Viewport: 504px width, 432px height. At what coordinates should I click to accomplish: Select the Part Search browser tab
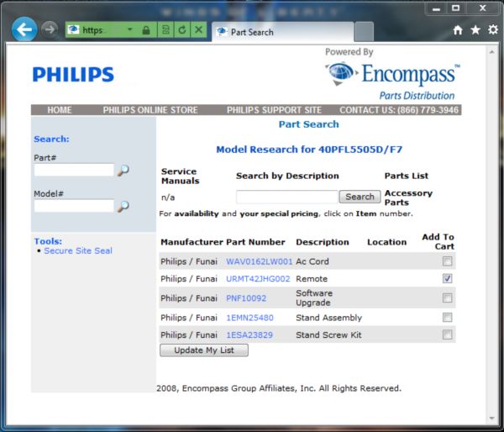[x=283, y=32]
